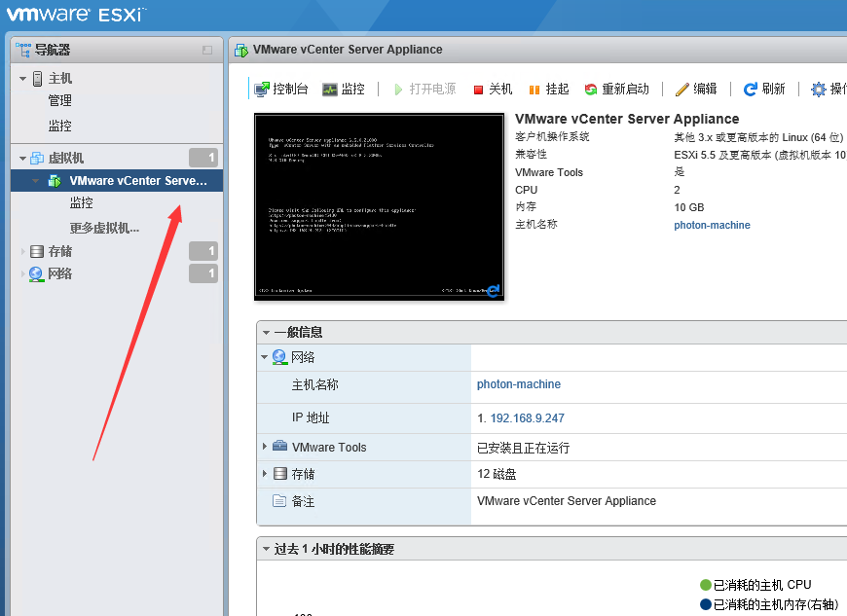Screen dimensions: 847x616
Task: Collapse the 网络 row in 一般信息
Action: 264,357
